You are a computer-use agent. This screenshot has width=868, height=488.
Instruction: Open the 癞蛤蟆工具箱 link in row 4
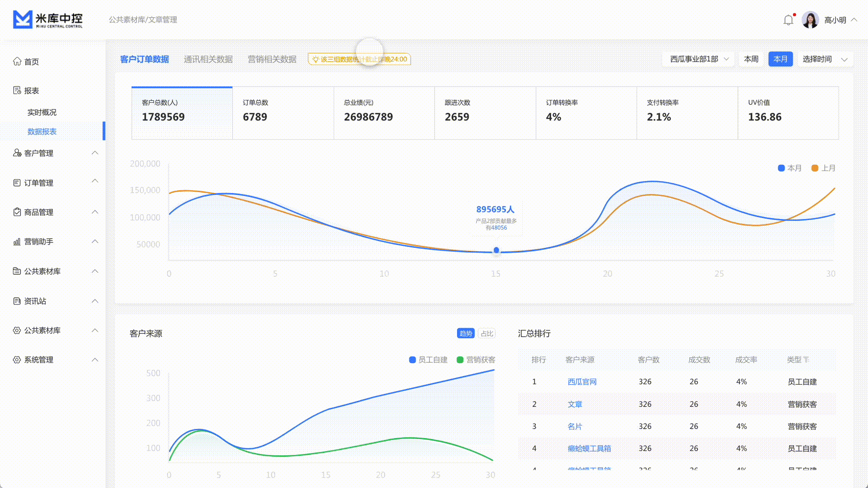[589, 449]
